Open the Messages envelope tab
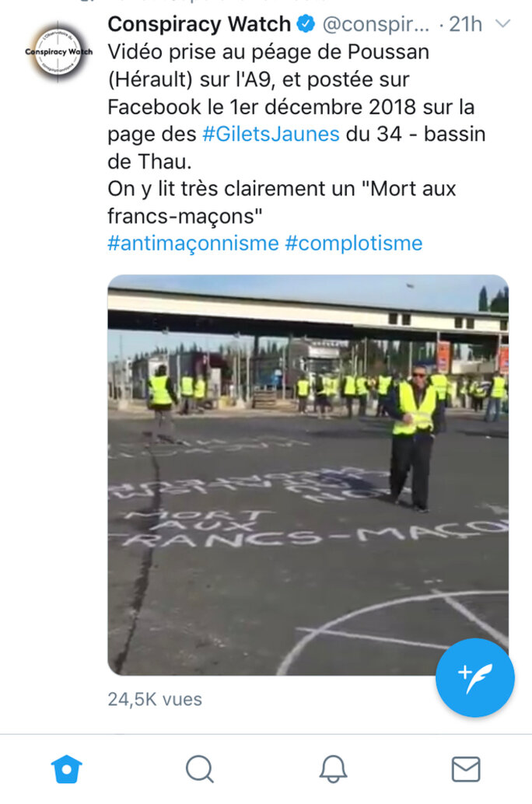532x804 pixels. pos(466,769)
